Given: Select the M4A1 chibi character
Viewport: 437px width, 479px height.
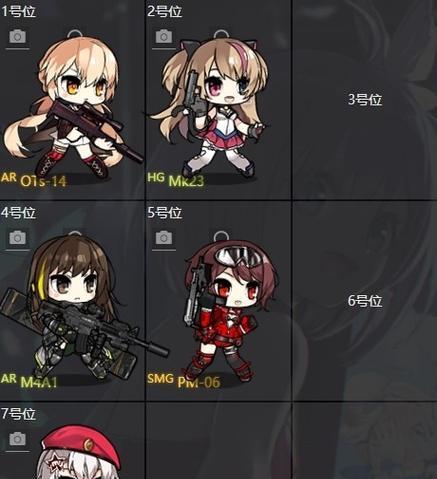Looking at the screenshot, I should click(x=78, y=308).
